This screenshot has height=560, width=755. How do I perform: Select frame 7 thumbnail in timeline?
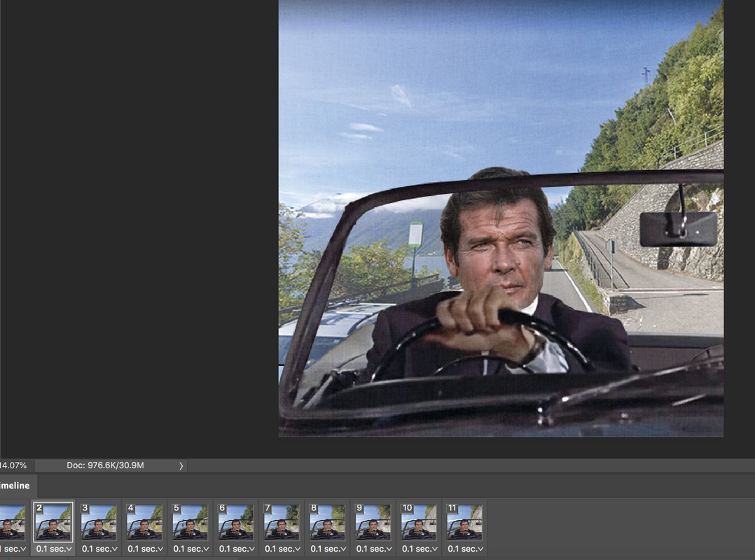282,522
